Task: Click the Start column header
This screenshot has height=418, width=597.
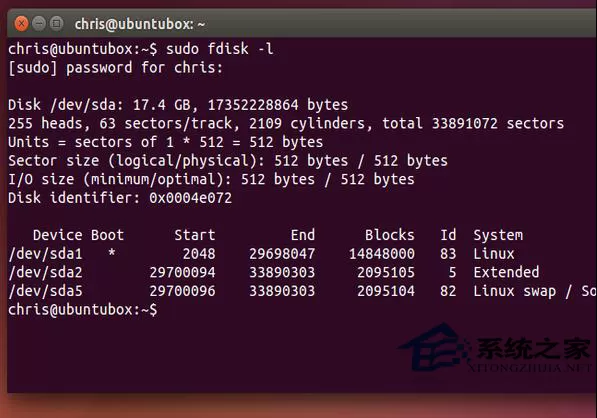Action: pos(195,235)
